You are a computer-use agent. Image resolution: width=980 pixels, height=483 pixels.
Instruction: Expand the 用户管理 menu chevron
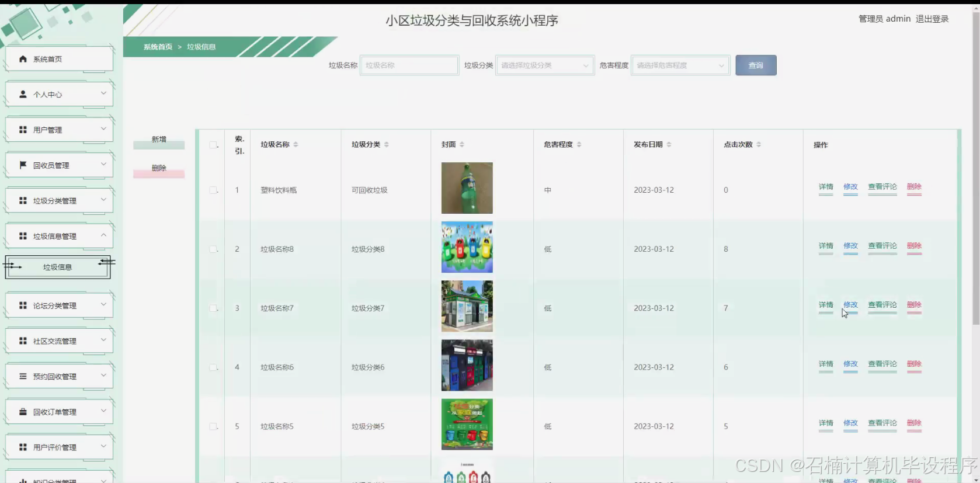103,128
